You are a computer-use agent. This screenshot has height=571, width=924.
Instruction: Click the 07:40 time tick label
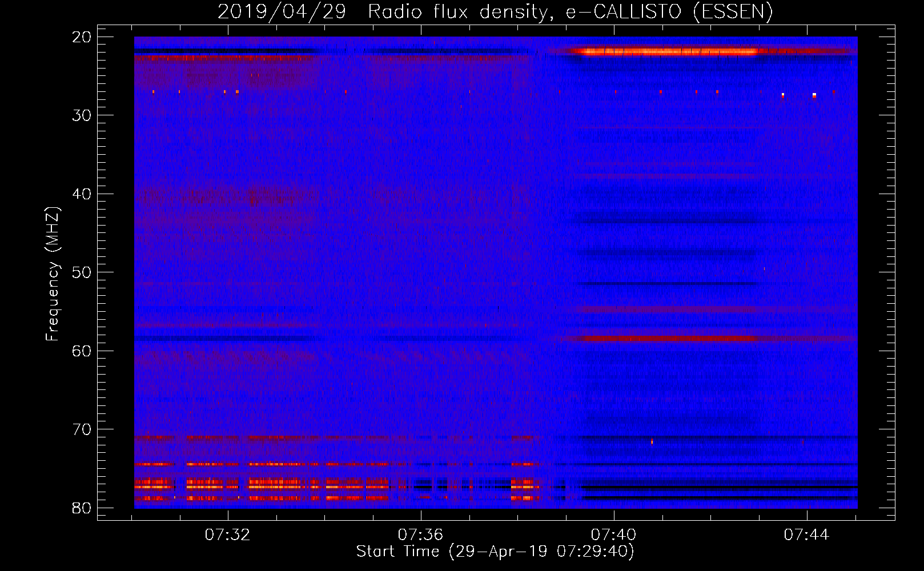tap(613, 535)
